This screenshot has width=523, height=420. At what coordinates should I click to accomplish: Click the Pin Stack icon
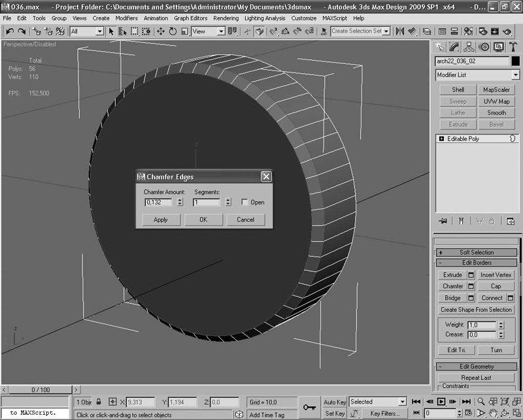click(443, 221)
